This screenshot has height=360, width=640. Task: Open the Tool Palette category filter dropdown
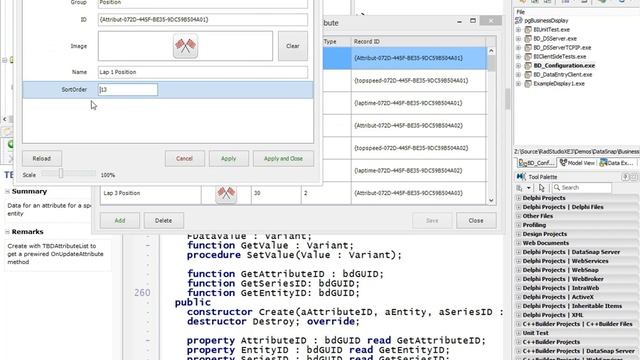[529, 188]
